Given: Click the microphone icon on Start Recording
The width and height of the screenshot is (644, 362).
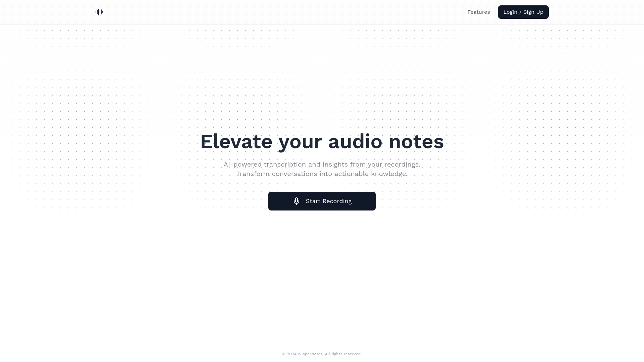Looking at the screenshot, I should [297, 201].
